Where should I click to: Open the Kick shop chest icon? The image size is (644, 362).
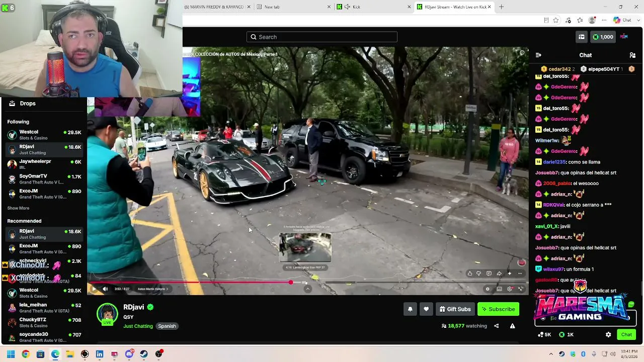581,37
